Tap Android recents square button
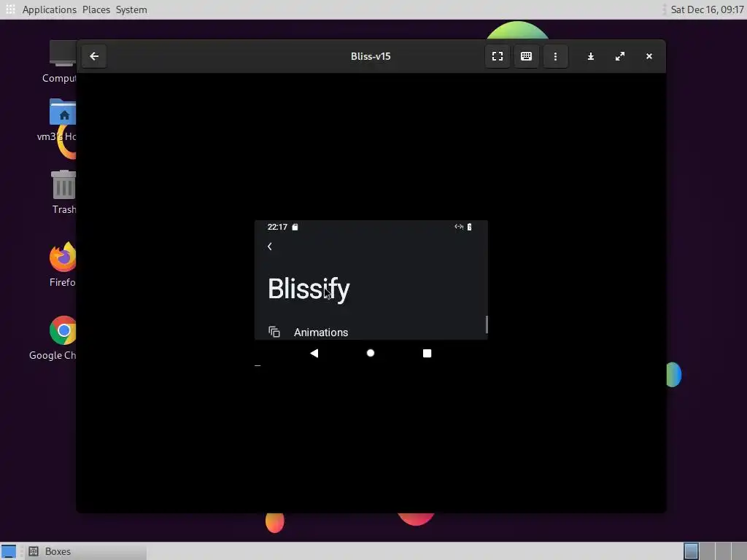This screenshot has width=747, height=560. (x=427, y=353)
